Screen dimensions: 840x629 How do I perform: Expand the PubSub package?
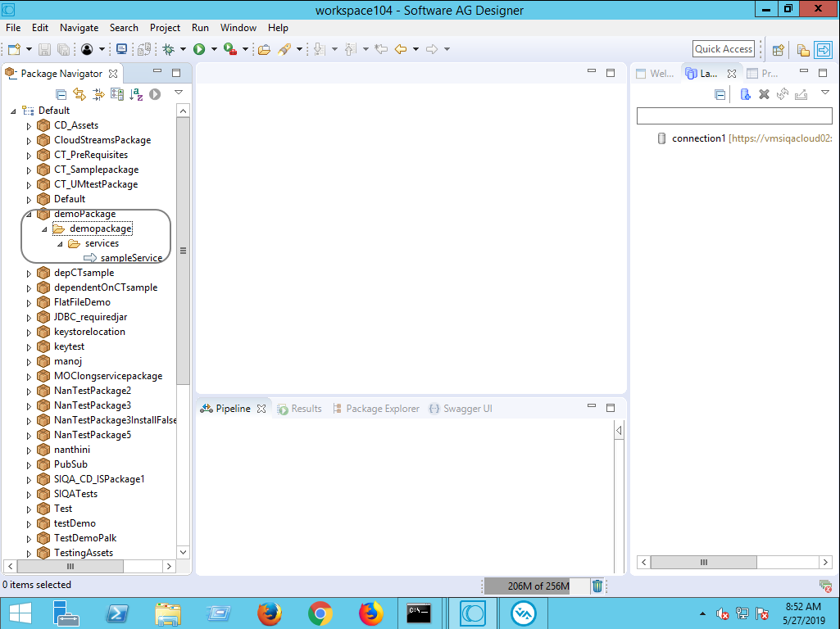point(29,465)
